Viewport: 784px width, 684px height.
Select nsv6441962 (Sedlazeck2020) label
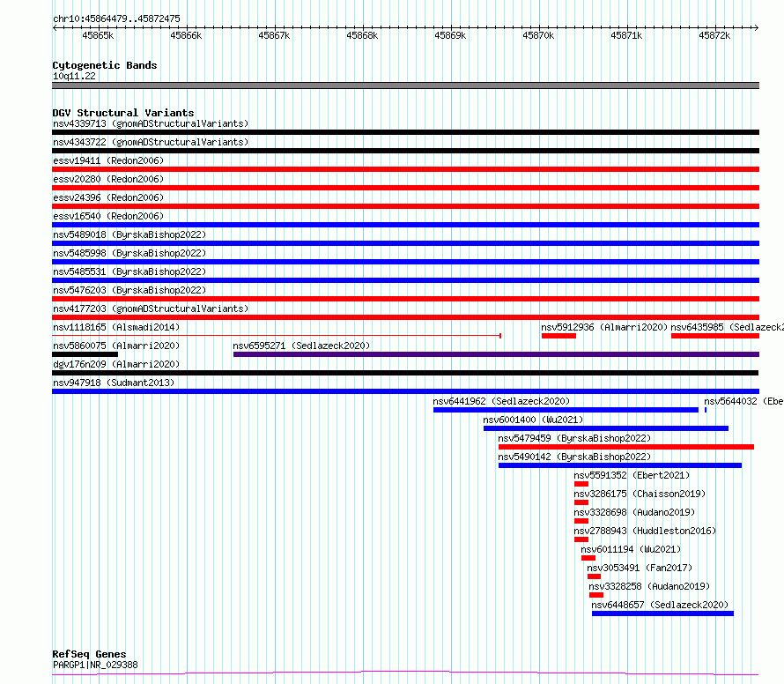(501, 401)
